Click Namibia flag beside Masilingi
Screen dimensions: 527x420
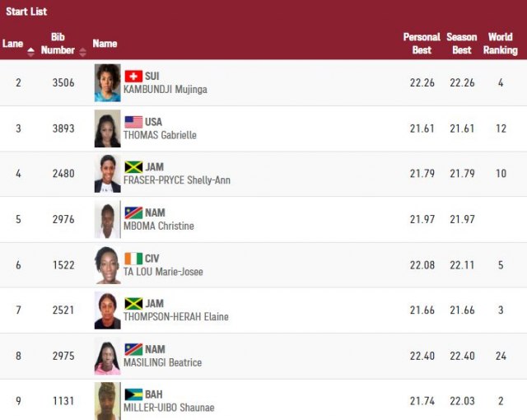point(133,349)
